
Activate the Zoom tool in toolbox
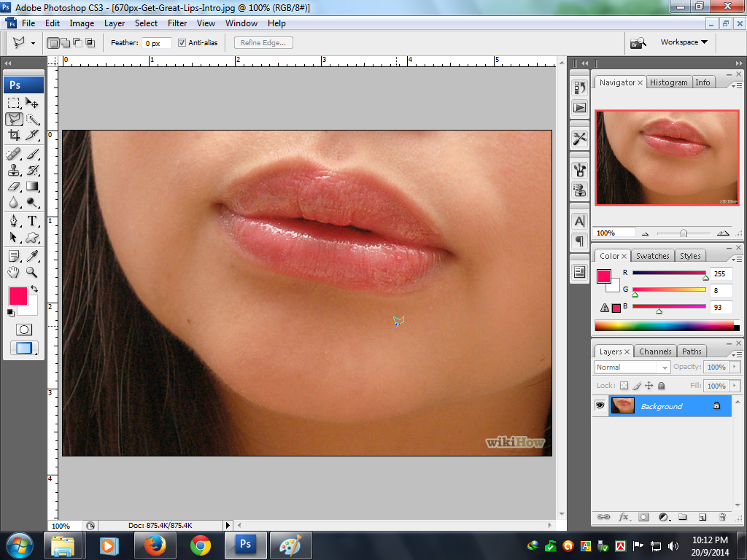click(33, 272)
